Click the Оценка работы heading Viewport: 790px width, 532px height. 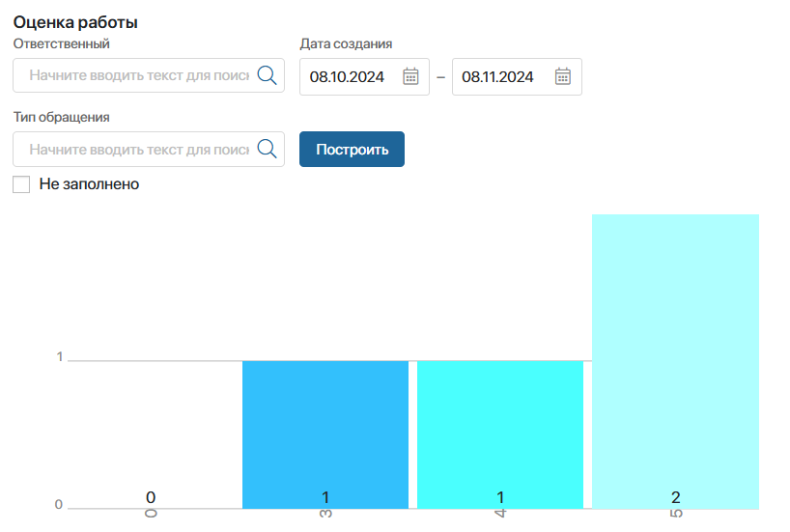coord(75,21)
